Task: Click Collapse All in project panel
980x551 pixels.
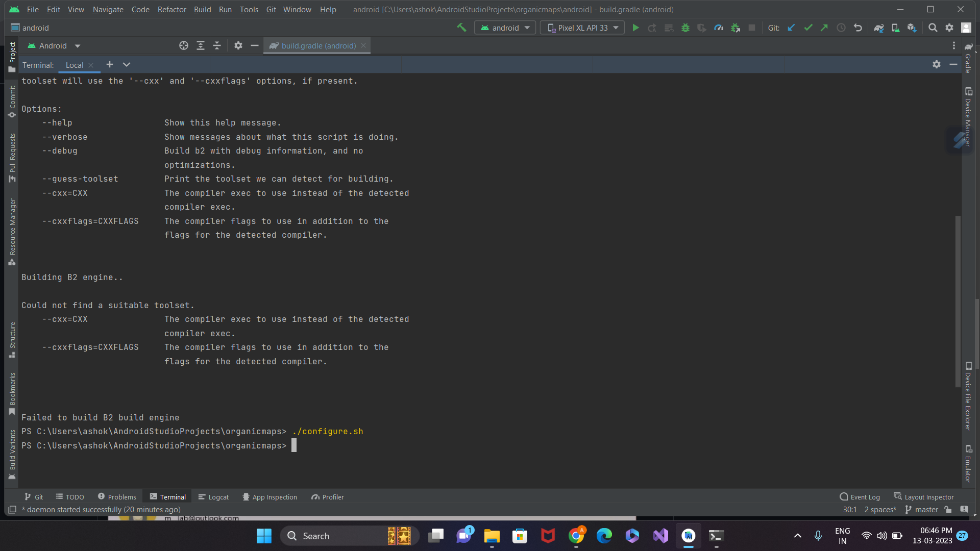Action: (217, 45)
